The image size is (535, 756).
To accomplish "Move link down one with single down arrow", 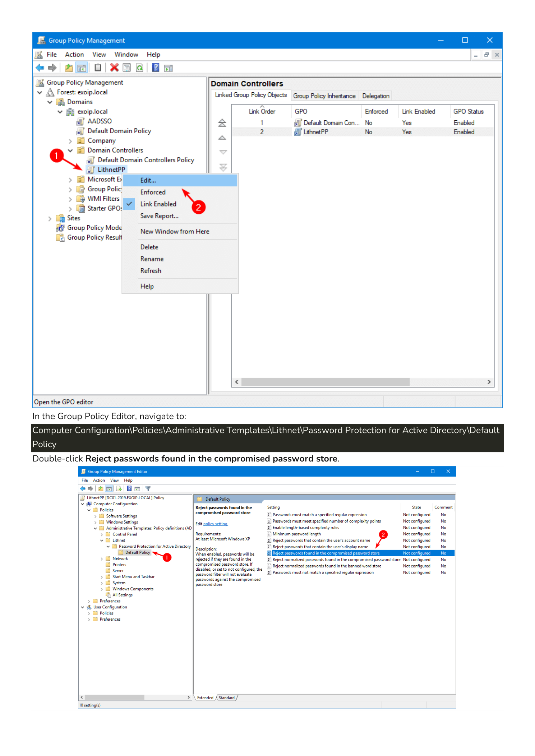I will 223,152.
